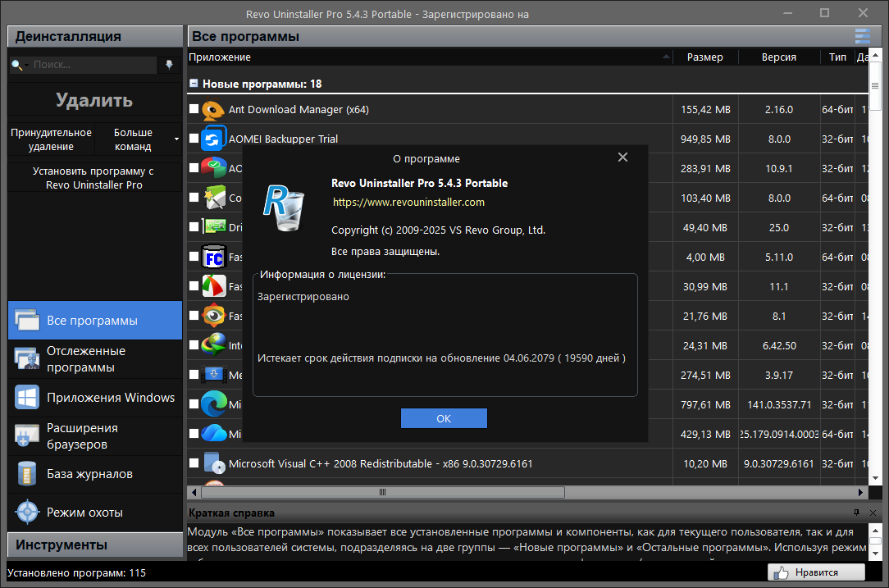This screenshot has width=889, height=588.
Task: Click the Windows Apps logo icon
Action: pos(27,398)
